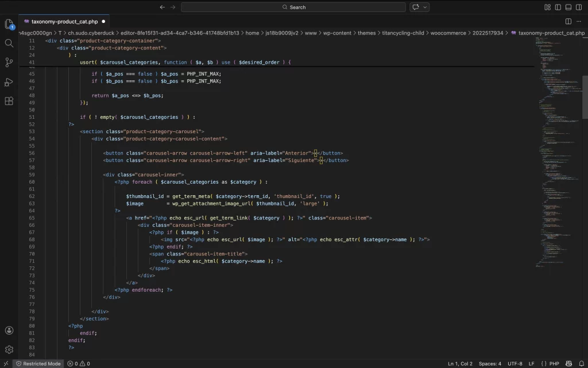The height and width of the screenshot is (368, 588).
Task: Open the editor More Actions ellipsis menu
Action: 579,21
